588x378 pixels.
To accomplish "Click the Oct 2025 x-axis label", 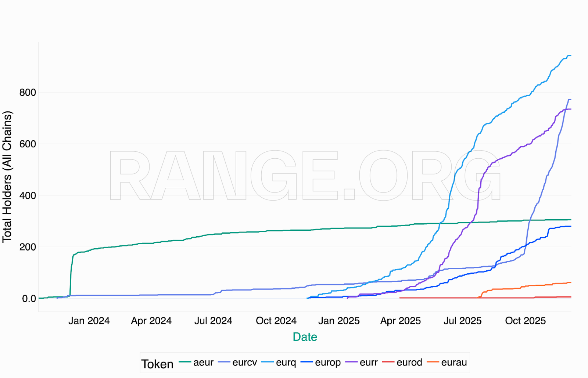I will point(525,321).
